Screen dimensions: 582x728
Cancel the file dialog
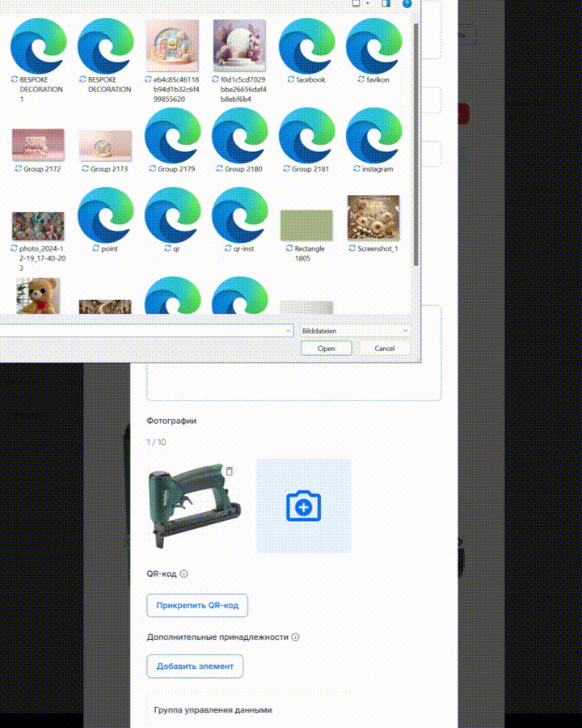pos(385,348)
